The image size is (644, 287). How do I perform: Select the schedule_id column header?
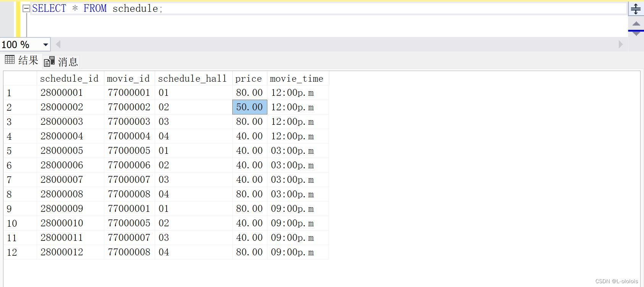(x=70, y=78)
